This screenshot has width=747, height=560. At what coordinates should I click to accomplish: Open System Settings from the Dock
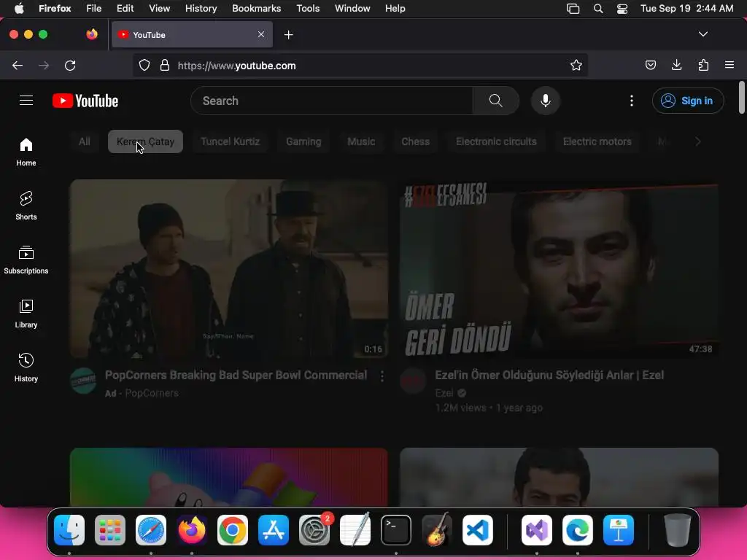(x=314, y=530)
